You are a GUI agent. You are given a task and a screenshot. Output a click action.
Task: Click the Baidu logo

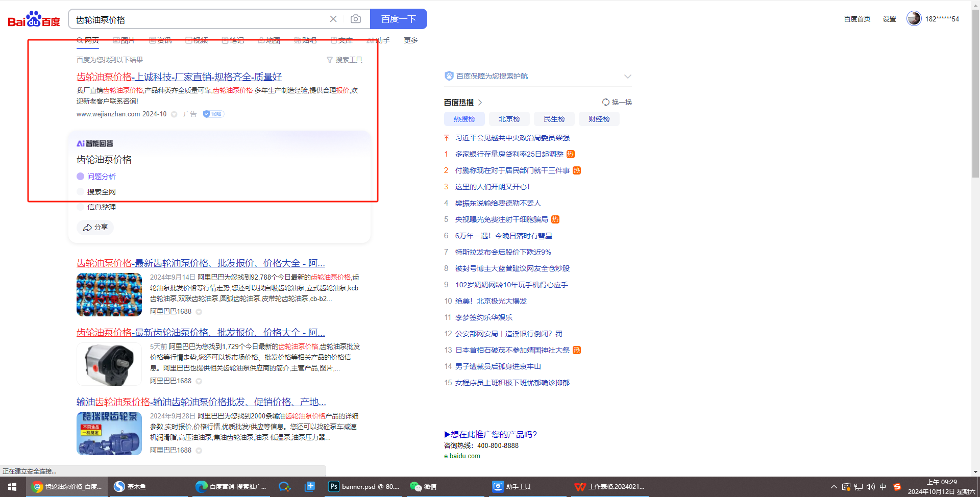click(x=34, y=19)
